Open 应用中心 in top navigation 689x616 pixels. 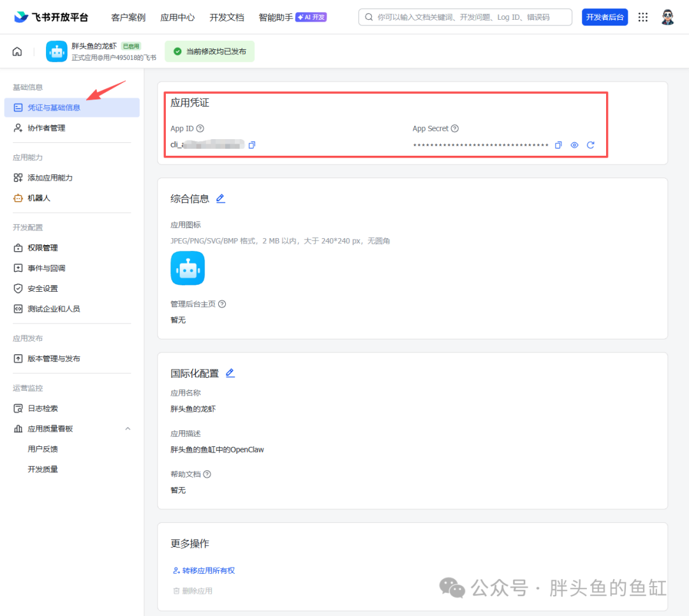pos(177,18)
